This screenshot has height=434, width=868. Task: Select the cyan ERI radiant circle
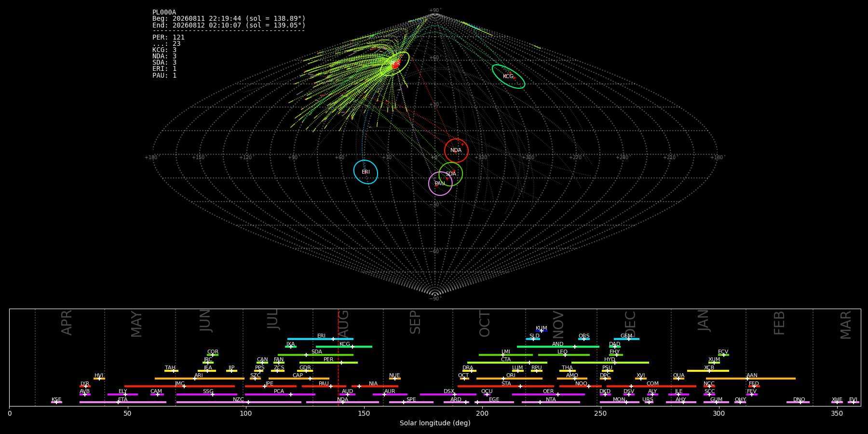tap(366, 172)
